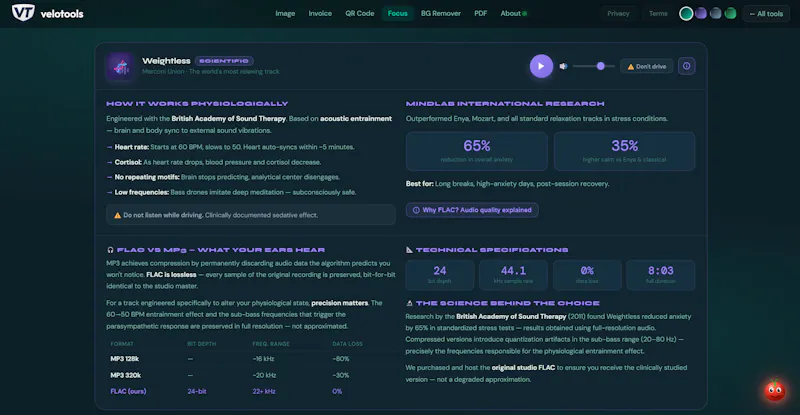
Task: Open the BG Remover tab
Action: click(x=441, y=14)
